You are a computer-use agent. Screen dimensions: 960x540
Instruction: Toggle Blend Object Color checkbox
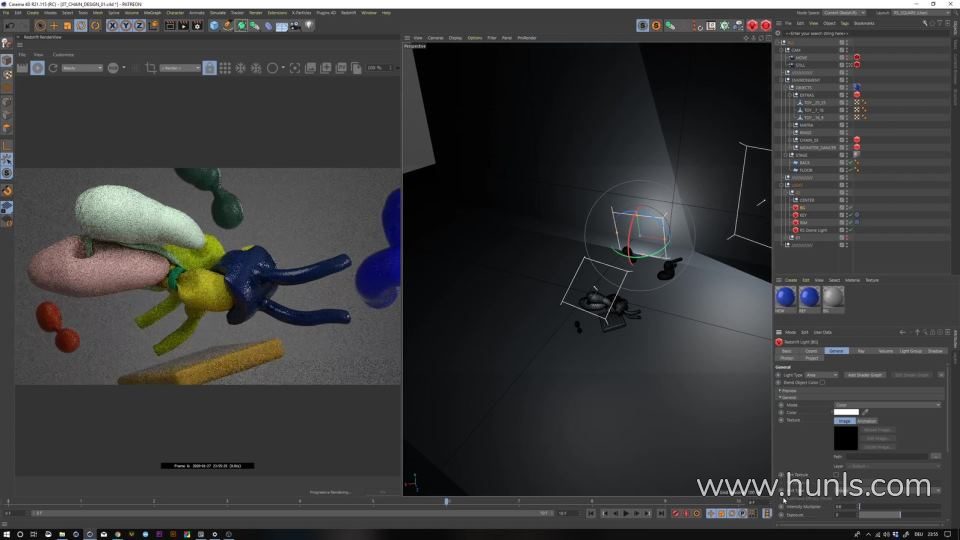[x=822, y=383]
